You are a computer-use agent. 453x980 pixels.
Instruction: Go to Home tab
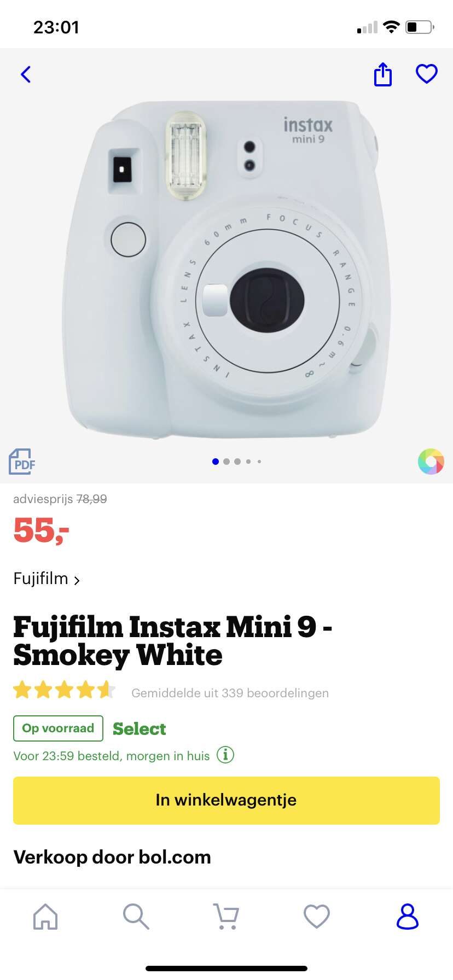pos(45,916)
